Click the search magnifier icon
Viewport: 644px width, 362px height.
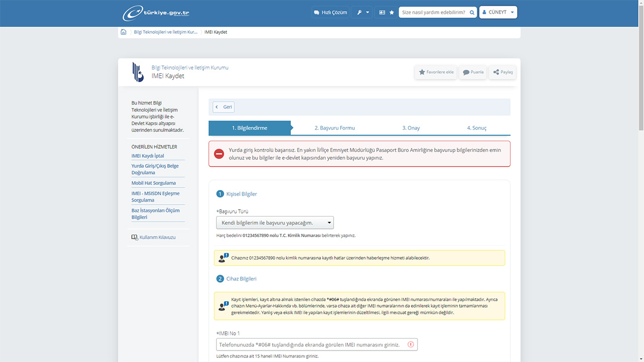click(472, 13)
